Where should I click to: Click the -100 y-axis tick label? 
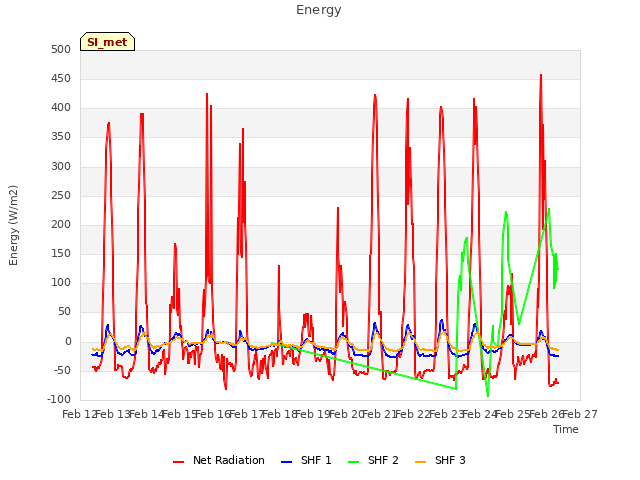coord(60,399)
